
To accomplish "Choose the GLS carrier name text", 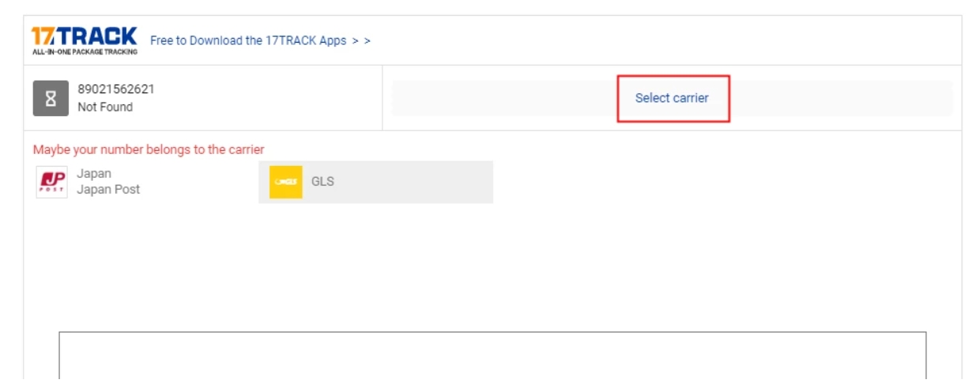I will 322,182.
